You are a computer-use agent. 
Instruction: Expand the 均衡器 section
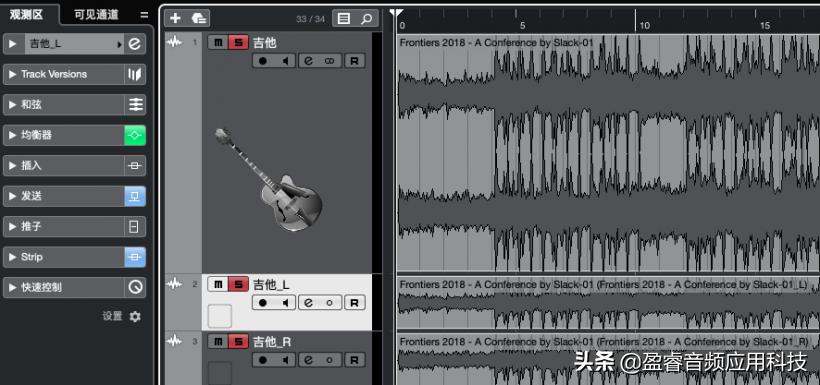pyautogui.click(x=13, y=135)
